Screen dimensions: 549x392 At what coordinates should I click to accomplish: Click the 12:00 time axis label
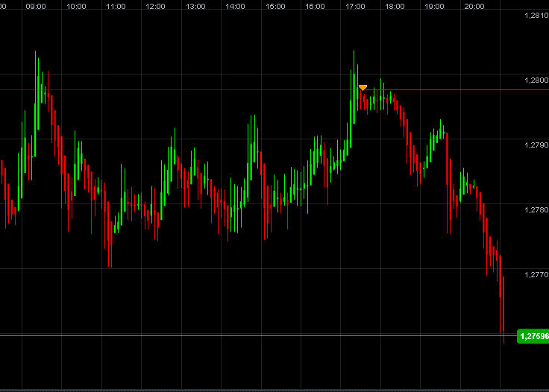tap(155, 6)
